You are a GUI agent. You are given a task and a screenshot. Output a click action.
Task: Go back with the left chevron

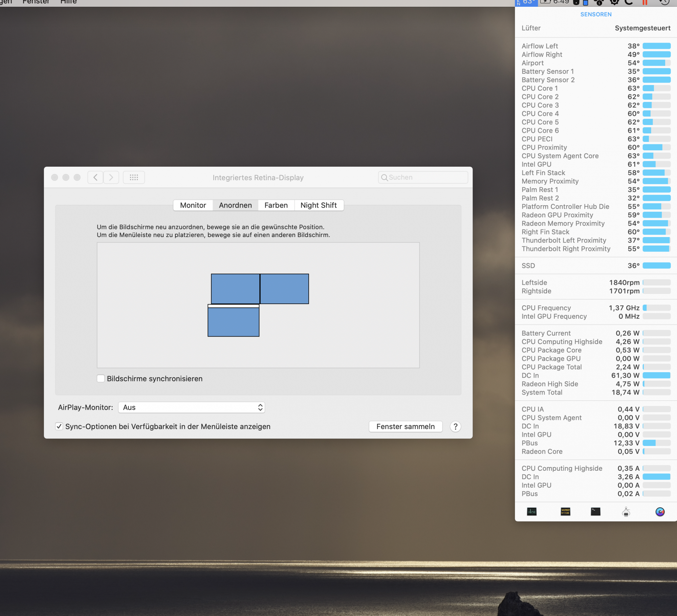coord(95,177)
